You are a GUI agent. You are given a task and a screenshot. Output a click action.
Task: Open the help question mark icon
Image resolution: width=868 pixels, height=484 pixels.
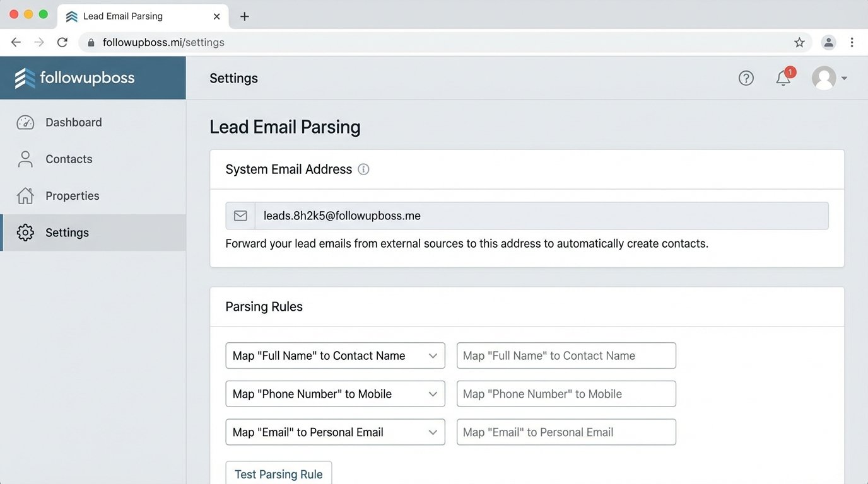pyautogui.click(x=746, y=78)
